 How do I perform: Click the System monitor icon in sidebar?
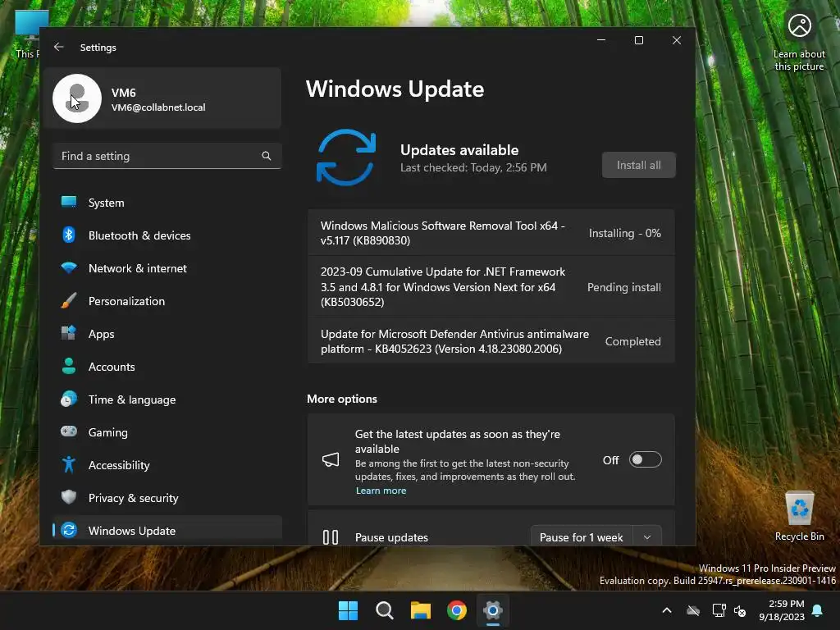[69, 202]
